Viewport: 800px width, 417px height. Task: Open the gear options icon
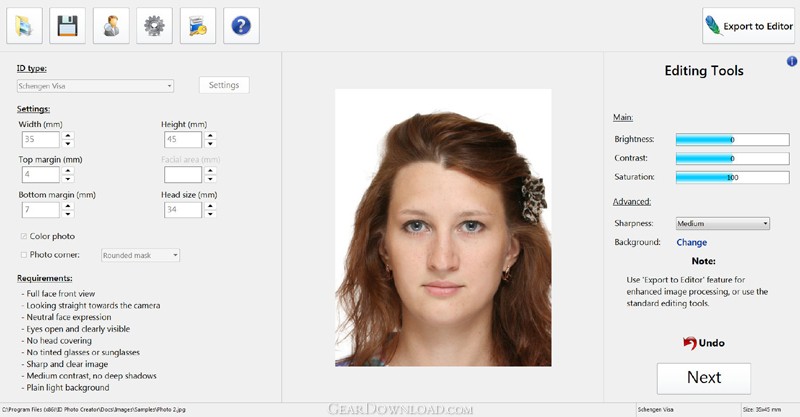tap(154, 26)
